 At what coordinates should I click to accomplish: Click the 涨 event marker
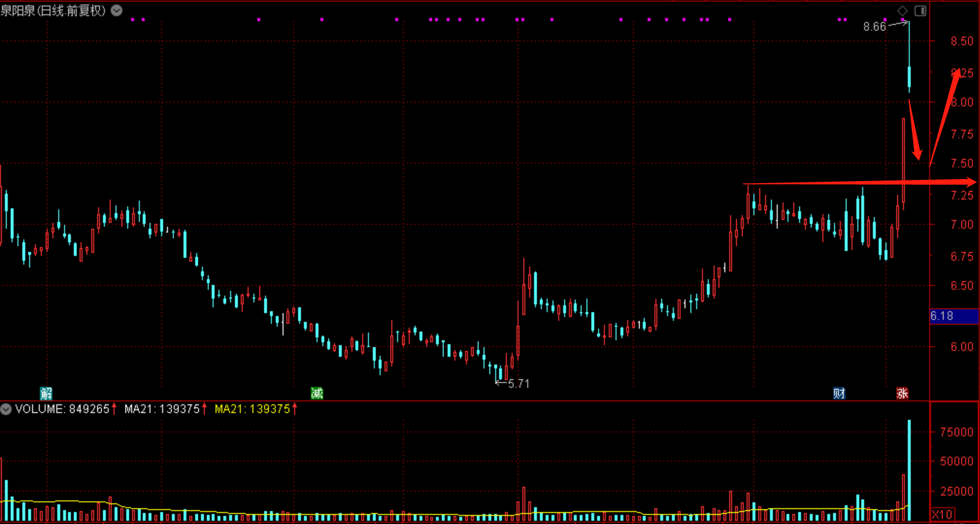[902, 393]
